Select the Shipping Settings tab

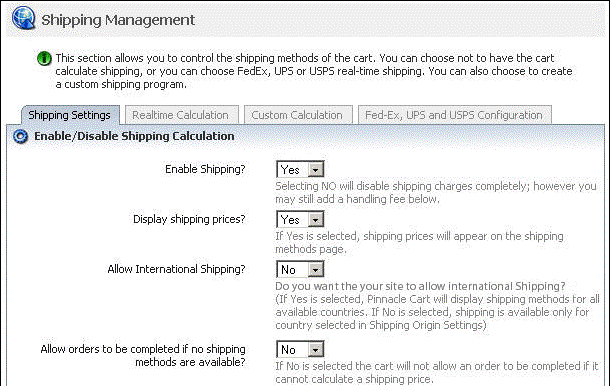point(70,115)
